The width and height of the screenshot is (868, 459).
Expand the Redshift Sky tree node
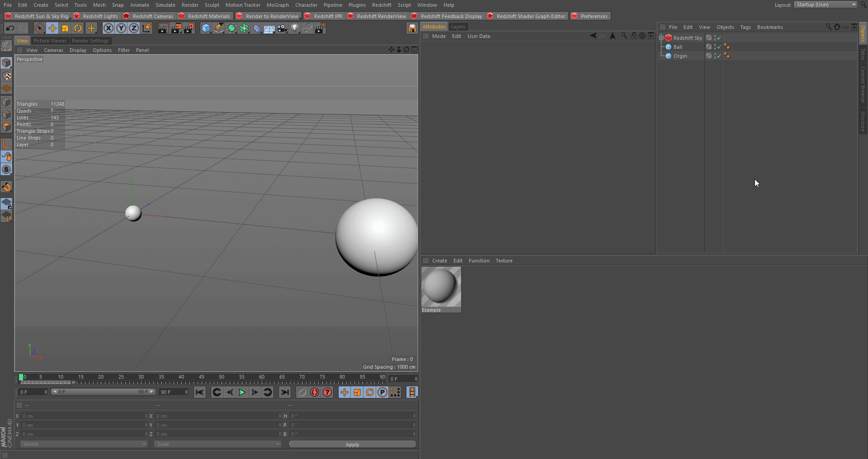click(x=661, y=38)
